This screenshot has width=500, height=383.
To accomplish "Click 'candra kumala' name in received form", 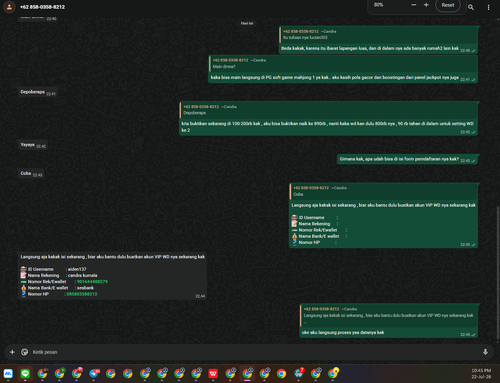I will click(x=83, y=275).
